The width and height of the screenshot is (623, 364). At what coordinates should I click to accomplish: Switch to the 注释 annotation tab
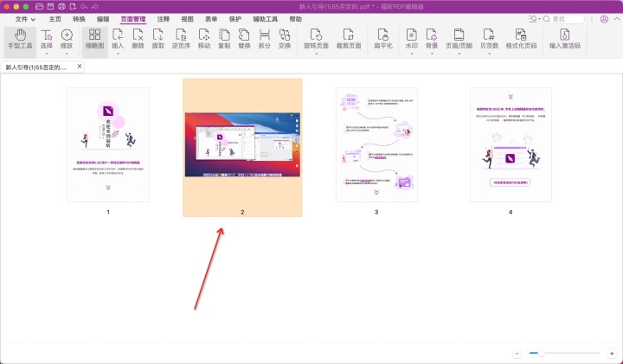click(x=163, y=18)
